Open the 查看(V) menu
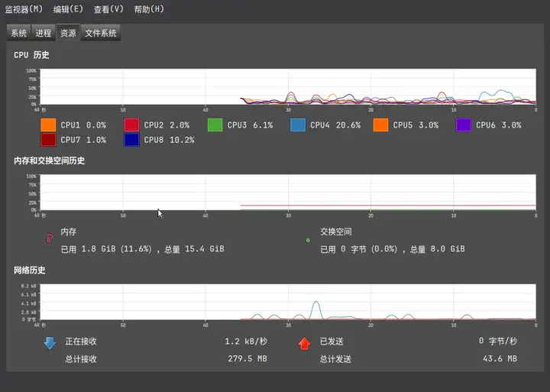This screenshot has height=392, width=550. pos(108,9)
